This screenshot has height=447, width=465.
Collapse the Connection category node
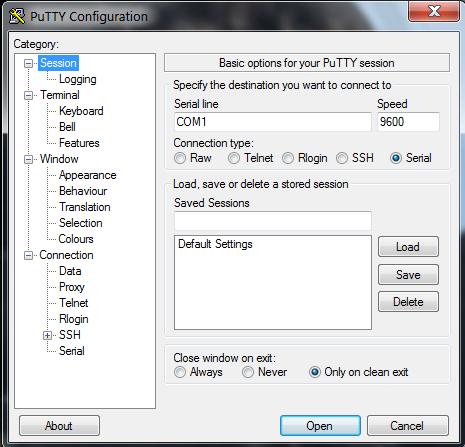29,256
